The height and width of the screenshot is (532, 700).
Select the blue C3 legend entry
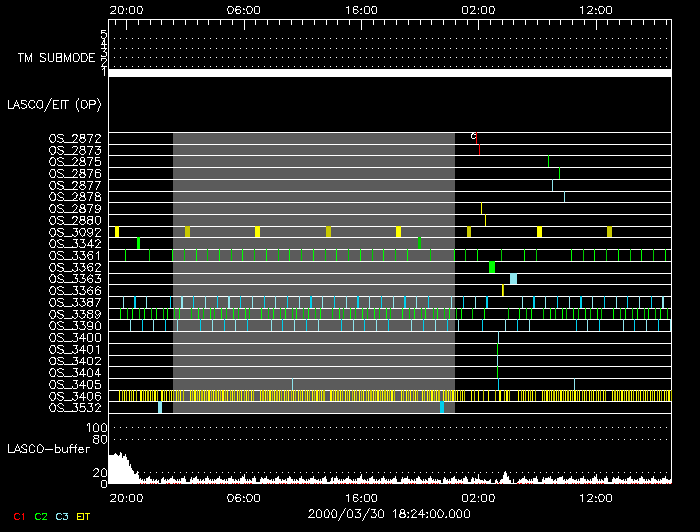coord(63,516)
